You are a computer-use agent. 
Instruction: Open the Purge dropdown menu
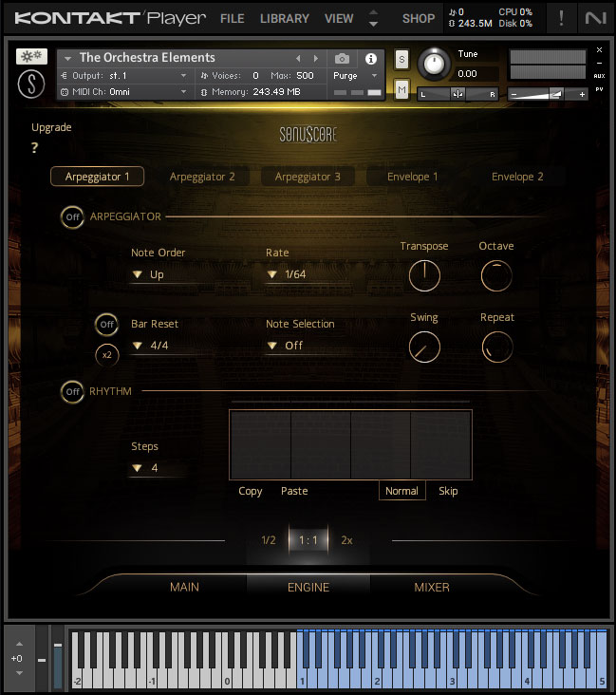(x=355, y=76)
